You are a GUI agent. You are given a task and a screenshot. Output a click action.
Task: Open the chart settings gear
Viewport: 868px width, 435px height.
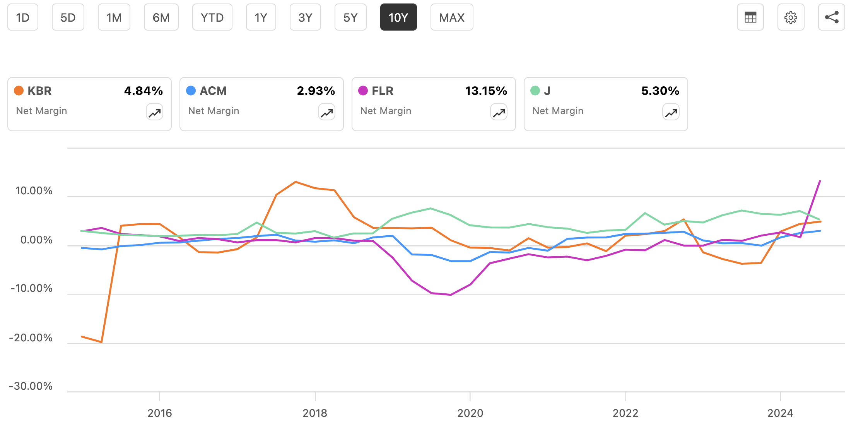coord(791,17)
